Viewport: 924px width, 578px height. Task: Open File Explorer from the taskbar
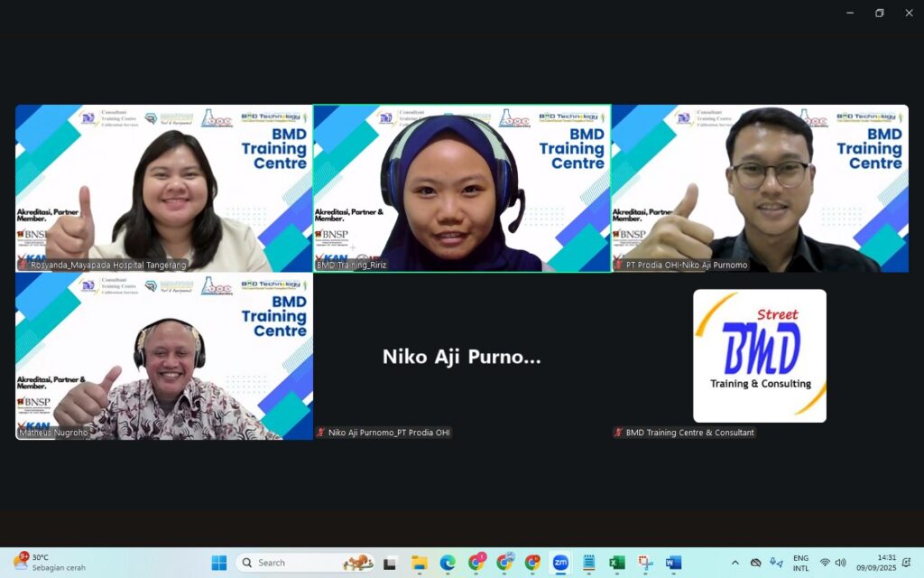[420, 563]
